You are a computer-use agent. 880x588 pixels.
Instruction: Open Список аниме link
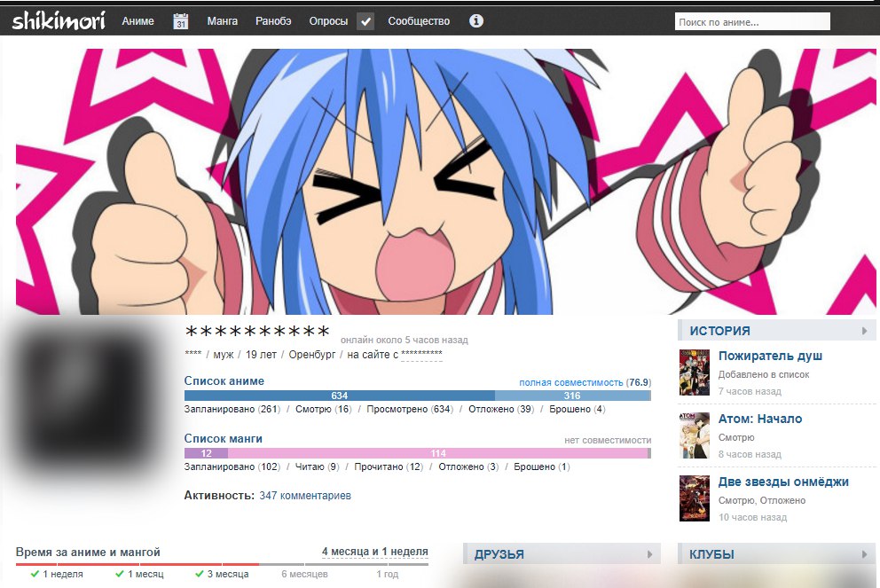tap(224, 381)
